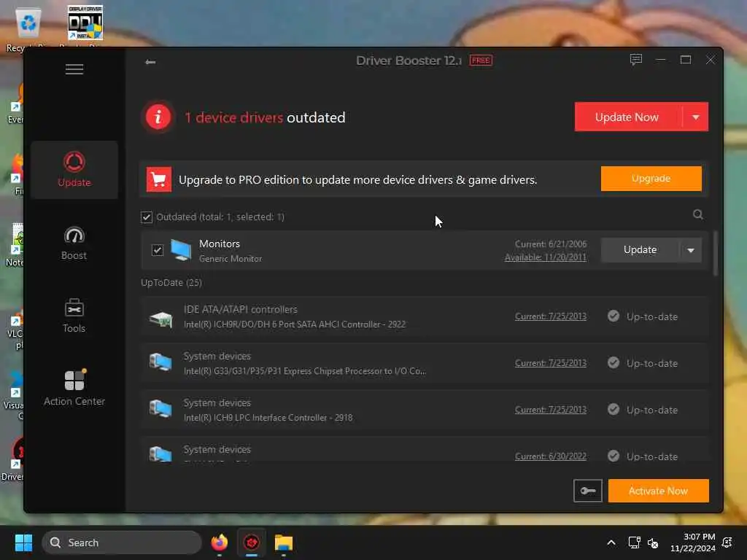Click the Monitors device icon
747x560 pixels.
click(181, 251)
